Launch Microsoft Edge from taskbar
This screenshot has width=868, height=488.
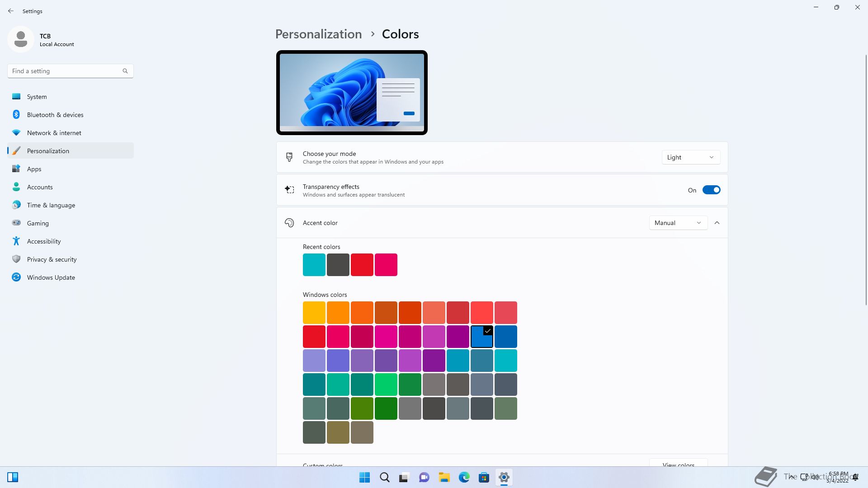click(x=464, y=477)
